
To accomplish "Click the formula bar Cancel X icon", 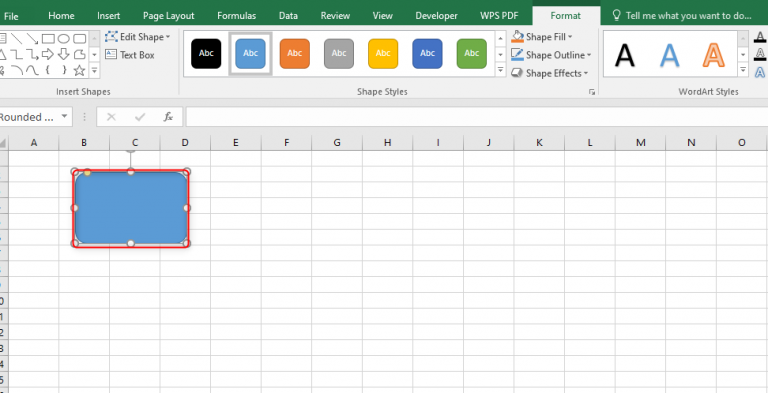I will pos(111,117).
